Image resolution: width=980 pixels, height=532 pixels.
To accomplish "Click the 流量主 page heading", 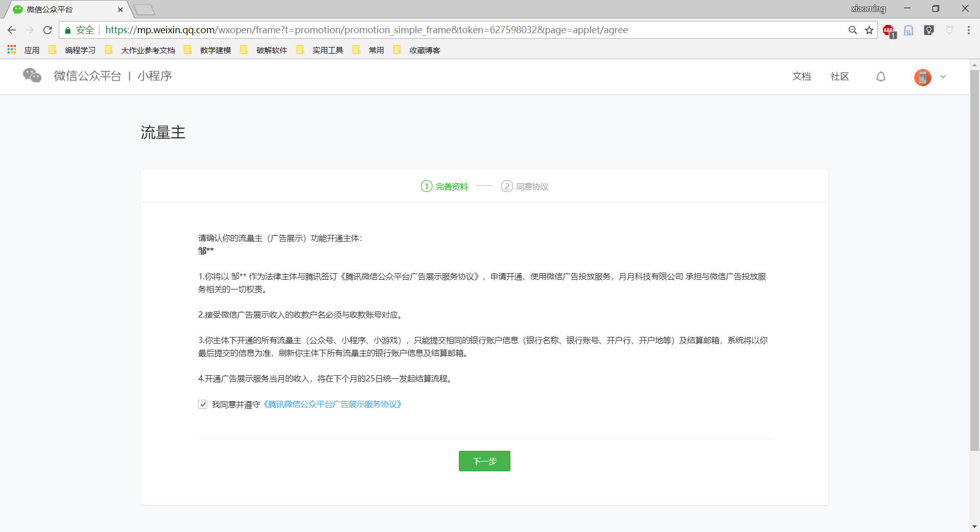I will 163,132.
